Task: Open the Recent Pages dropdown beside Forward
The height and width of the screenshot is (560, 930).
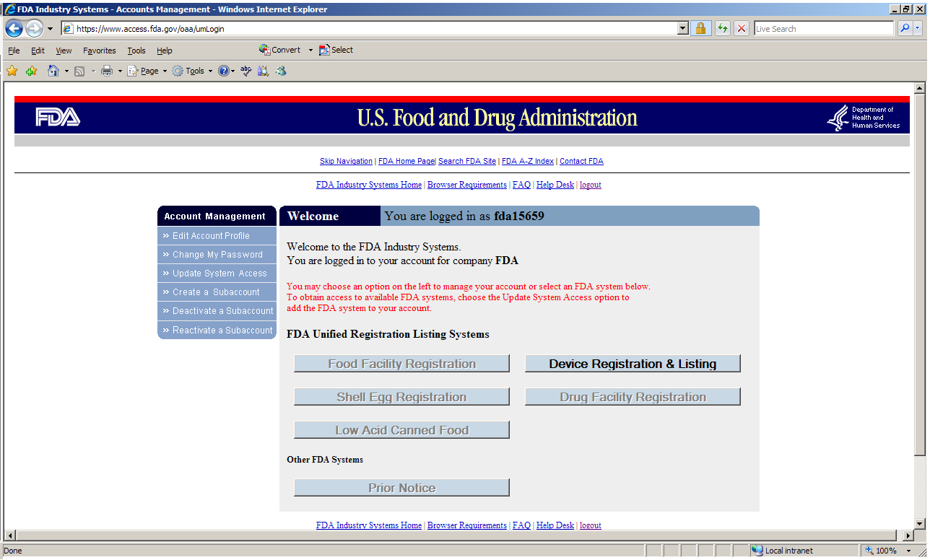Action: pyautogui.click(x=50, y=29)
